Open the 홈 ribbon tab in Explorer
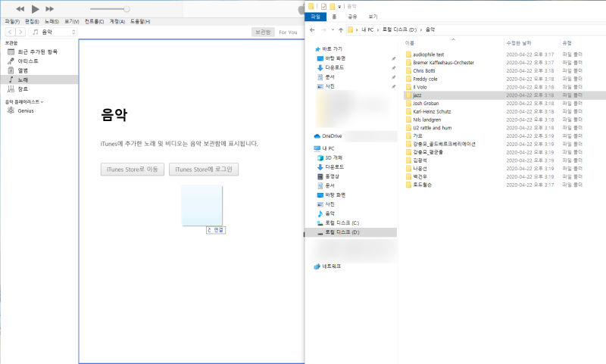 pos(334,17)
